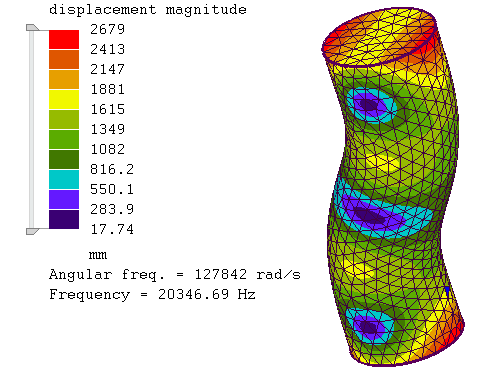Click the bottom handle of legend range slider
This screenshot has height=386, width=483.
32,231
